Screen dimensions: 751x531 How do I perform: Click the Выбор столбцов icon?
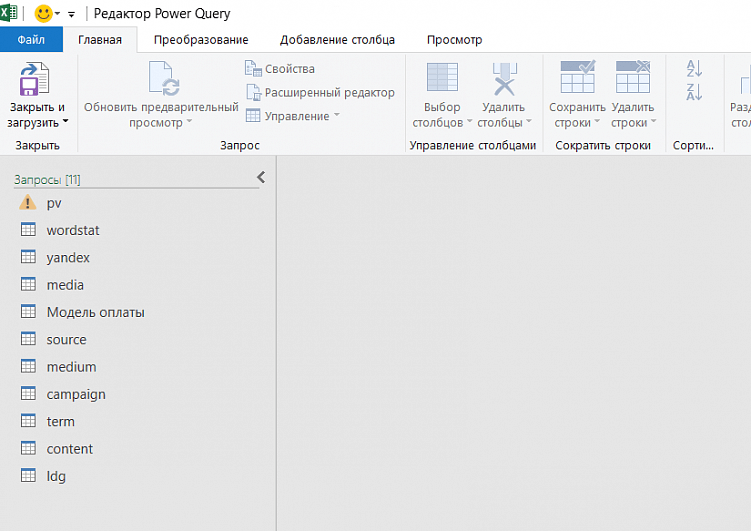(x=442, y=77)
